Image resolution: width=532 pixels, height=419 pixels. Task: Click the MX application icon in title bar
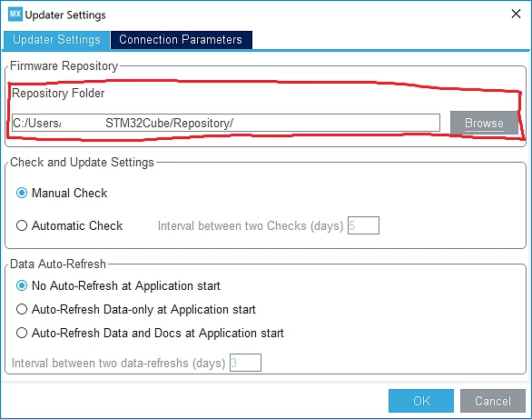click(x=15, y=15)
